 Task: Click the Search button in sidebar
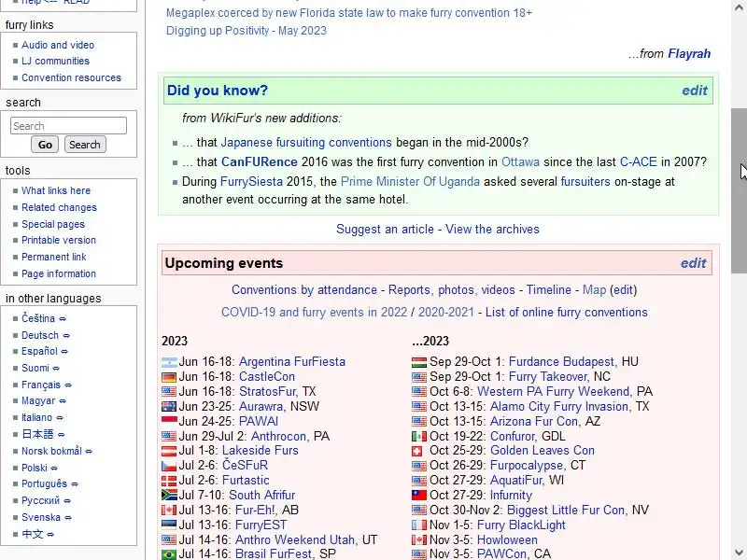[x=85, y=145]
